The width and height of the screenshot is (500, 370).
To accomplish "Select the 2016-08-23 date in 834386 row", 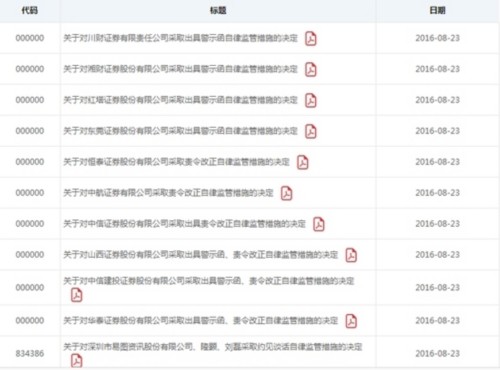I will tap(437, 353).
